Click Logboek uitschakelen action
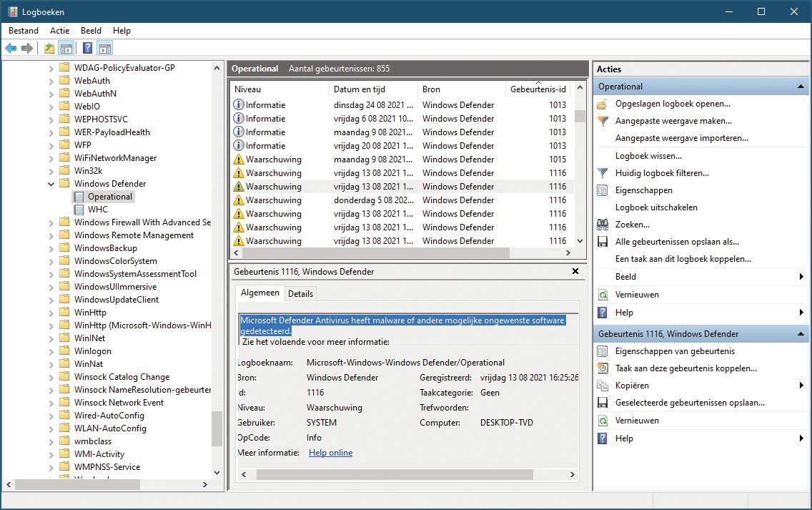The width and height of the screenshot is (812, 510). (656, 207)
